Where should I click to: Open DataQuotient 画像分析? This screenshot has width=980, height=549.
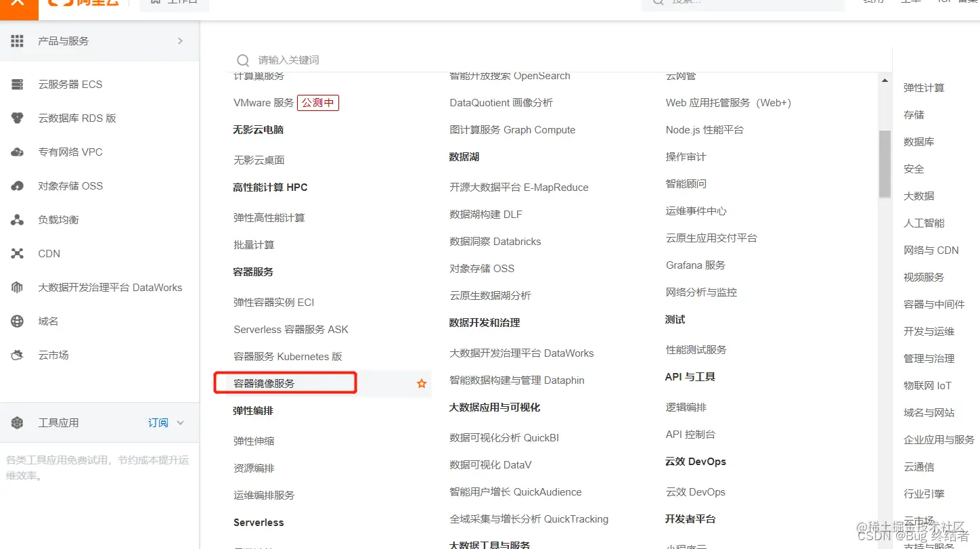[502, 103]
